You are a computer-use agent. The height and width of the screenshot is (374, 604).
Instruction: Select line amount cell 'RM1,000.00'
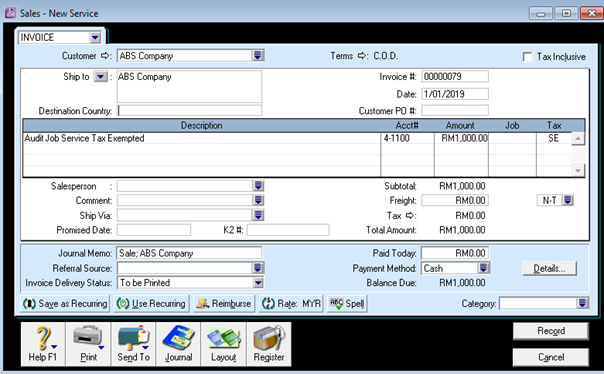point(461,138)
